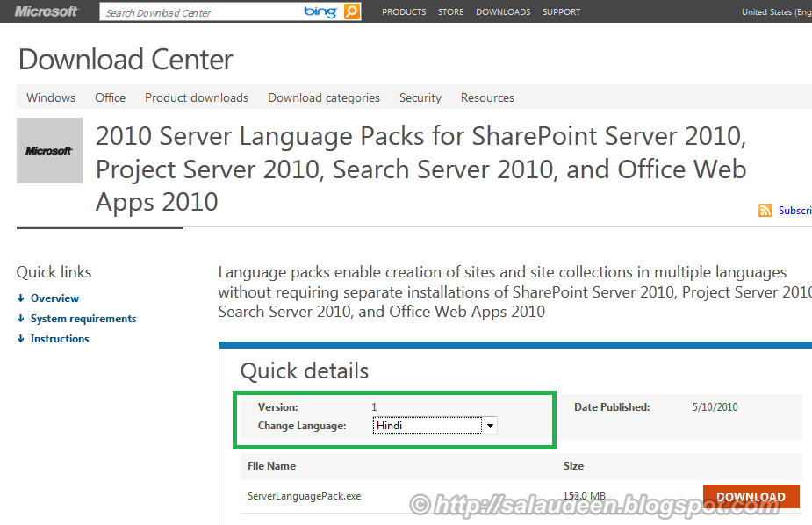This screenshot has width=812, height=525.
Task: Follow the Instructions quick link
Action: click(60, 339)
